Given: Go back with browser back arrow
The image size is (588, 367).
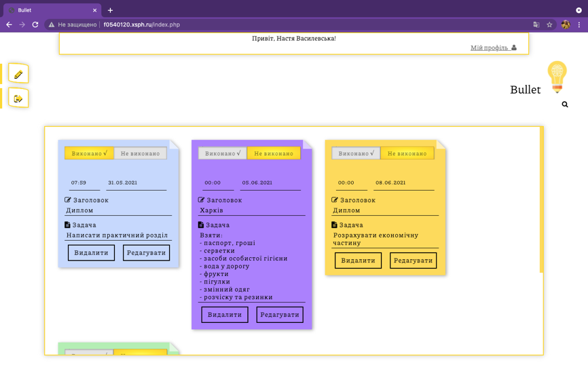Looking at the screenshot, I should 9,24.
